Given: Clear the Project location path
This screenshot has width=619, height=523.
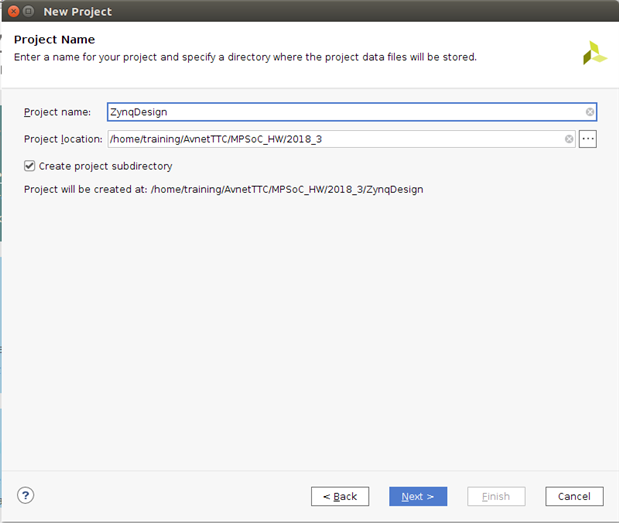Looking at the screenshot, I should (569, 139).
